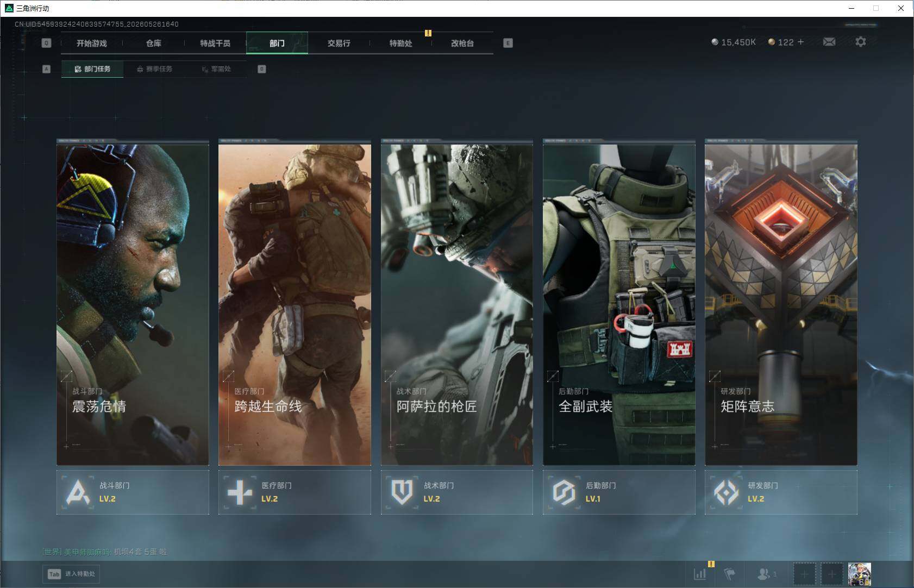This screenshot has height=588, width=914.
Task: Minimize the 三角洲行动 window
Action: pyautogui.click(x=852, y=8)
